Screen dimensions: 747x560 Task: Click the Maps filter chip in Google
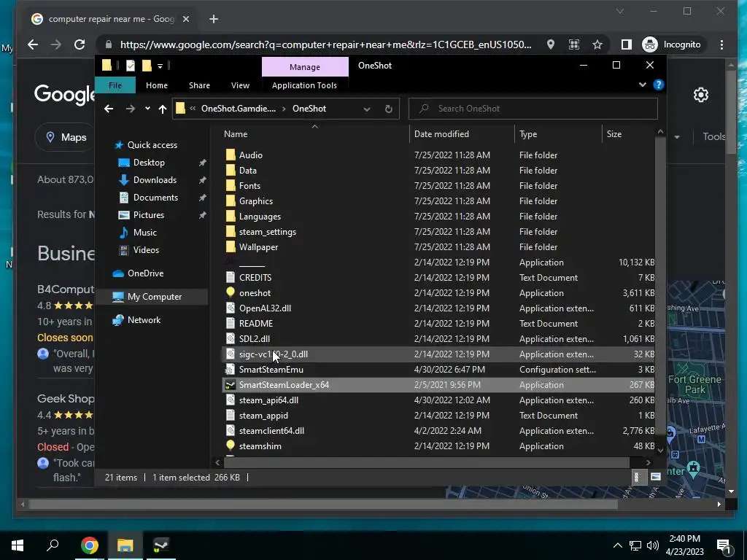(x=66, y=137)
